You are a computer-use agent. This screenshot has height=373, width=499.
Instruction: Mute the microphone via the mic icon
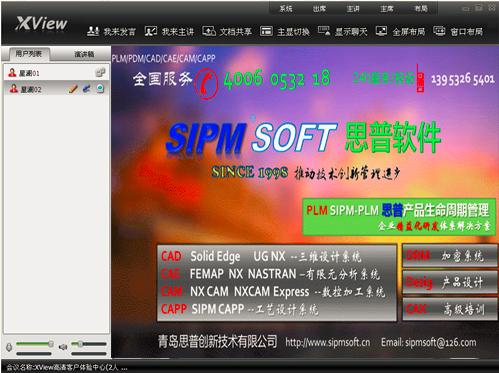9,347
